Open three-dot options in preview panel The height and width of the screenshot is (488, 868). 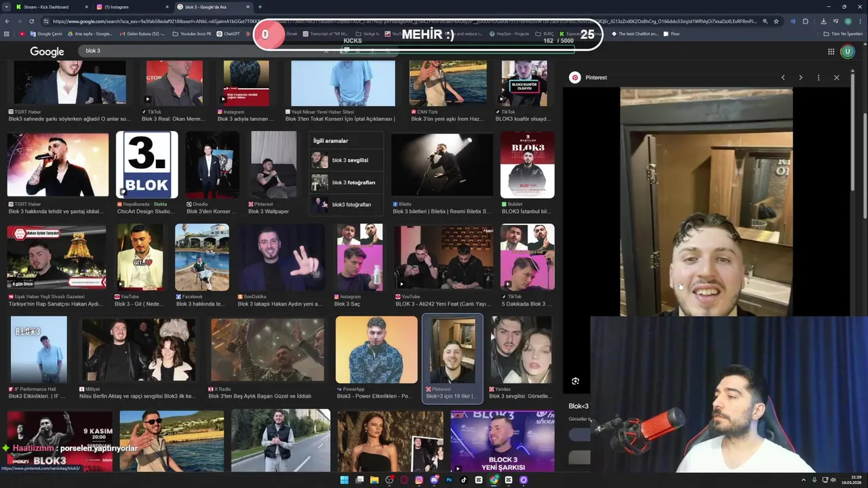point(818,77)
